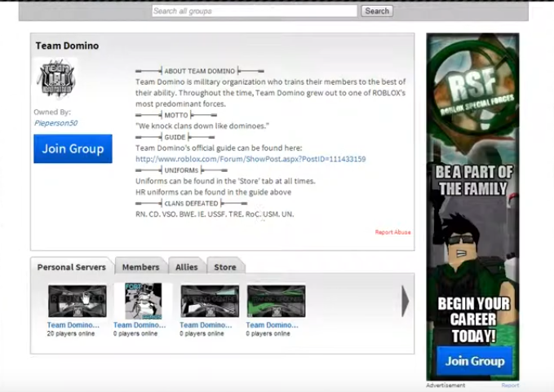Click the Team Domino group emblem
The height and width of the screenshot is (392, 554).
(x=56, y=79)
